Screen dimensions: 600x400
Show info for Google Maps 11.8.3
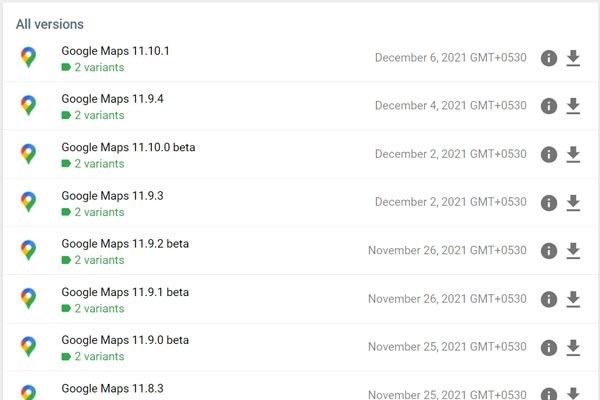549,394
